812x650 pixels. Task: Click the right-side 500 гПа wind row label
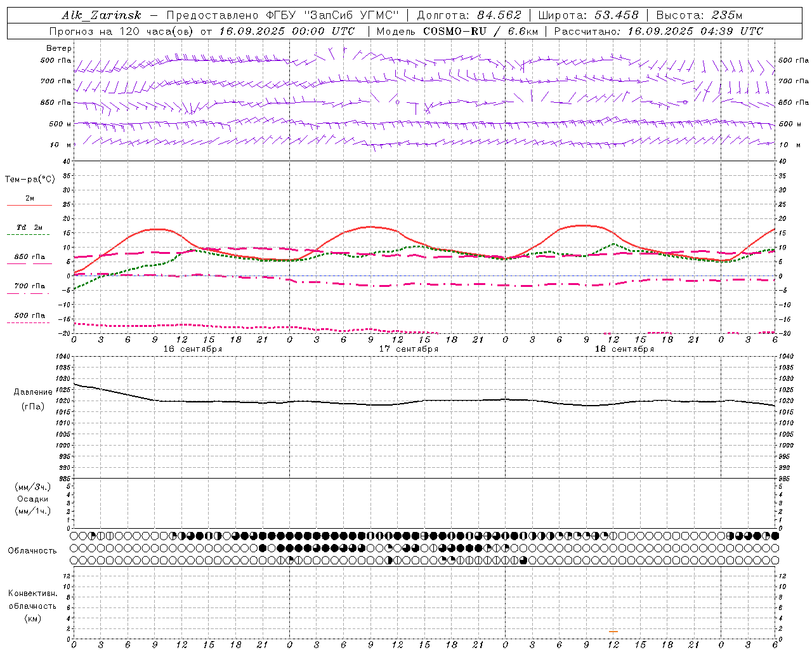pos(794,60)
